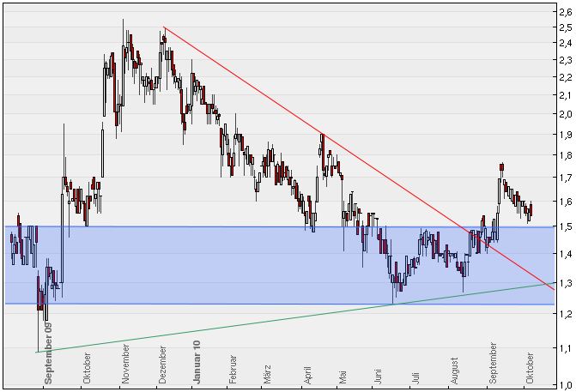Click the price label 1,6
This screenshot has width=576, height=392.
(566, 202)
